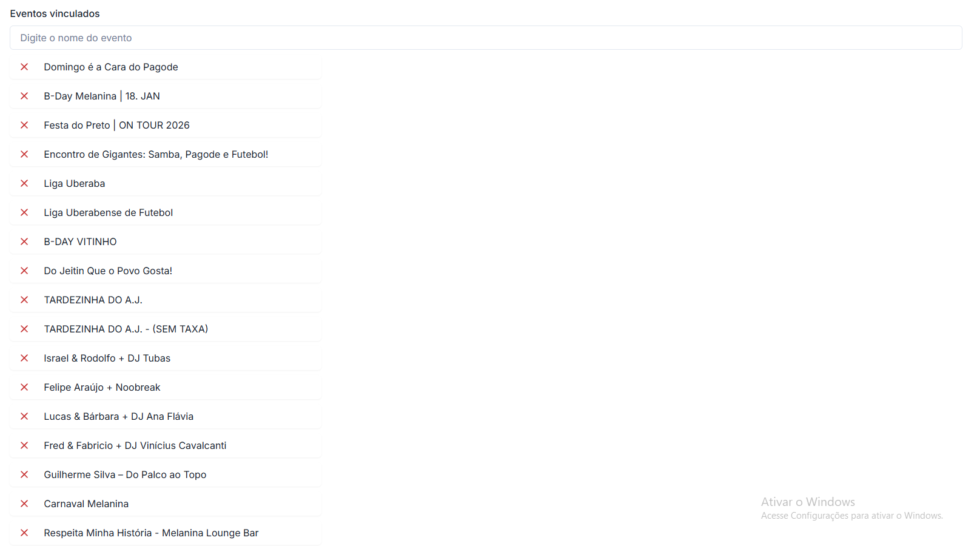Viewport: 980px width, 546px height.
Task: Focus the event name search field
Action: coord(485,38)
